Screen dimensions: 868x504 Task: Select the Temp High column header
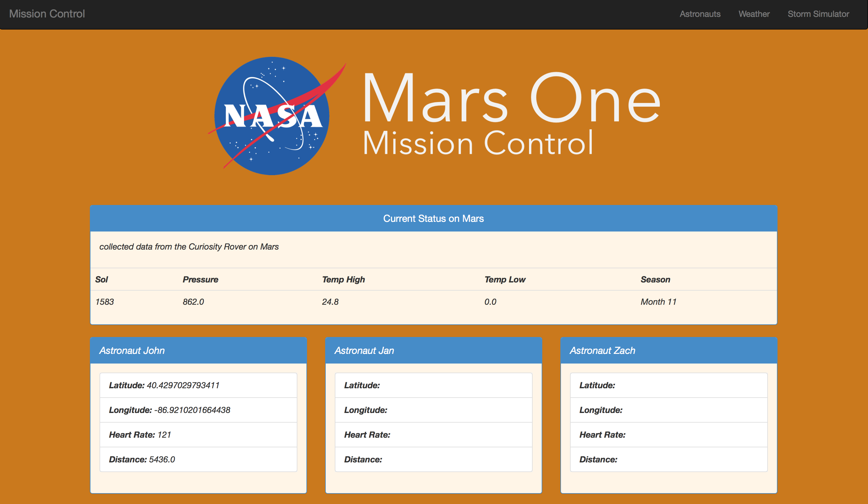(x=343, y=279)
